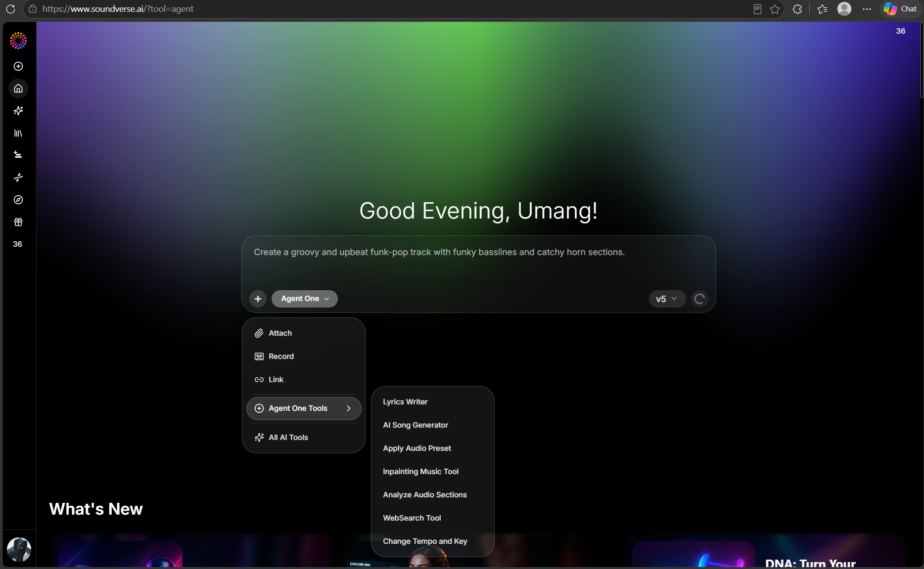Open Copilot Chat button

pyautogui.click(x=900, y=9)
